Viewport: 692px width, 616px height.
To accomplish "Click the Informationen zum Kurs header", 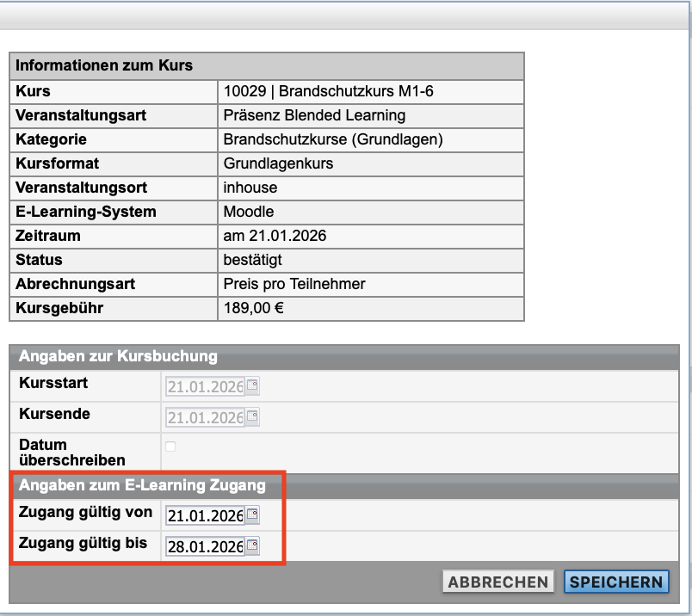I will pyautogui.click(x=104, y=65).
